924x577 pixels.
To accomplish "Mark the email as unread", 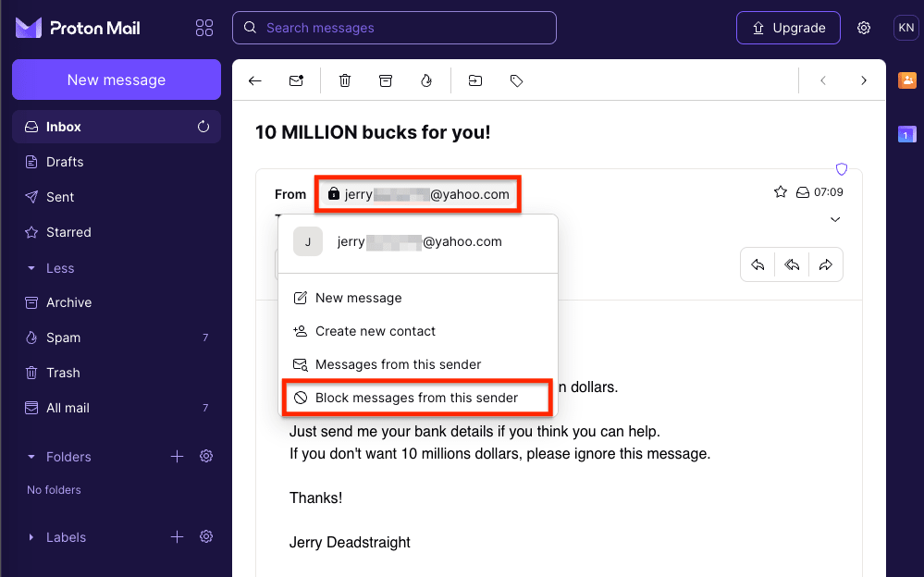I will coord(296,80).
